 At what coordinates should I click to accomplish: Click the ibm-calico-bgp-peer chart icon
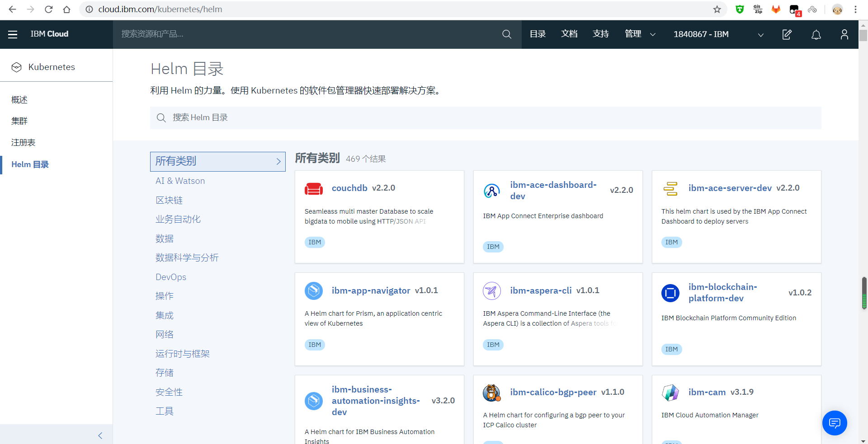click(492, 393)
